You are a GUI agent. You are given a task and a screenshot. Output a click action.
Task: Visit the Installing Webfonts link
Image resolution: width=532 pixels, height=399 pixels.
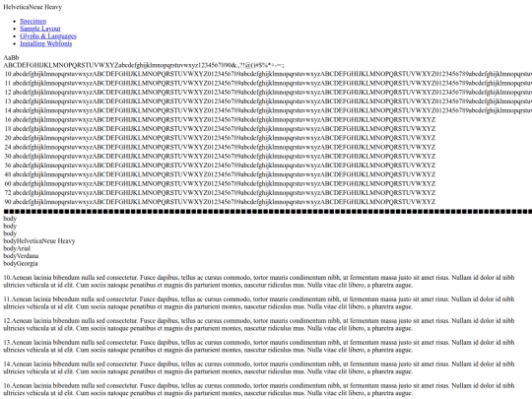[45, 43]
